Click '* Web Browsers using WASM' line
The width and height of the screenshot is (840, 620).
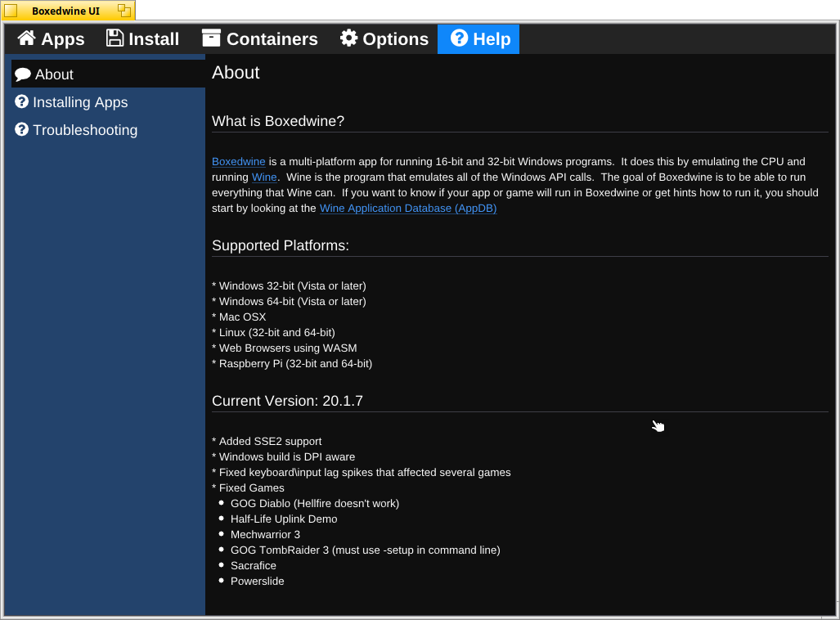click(285, 348)
